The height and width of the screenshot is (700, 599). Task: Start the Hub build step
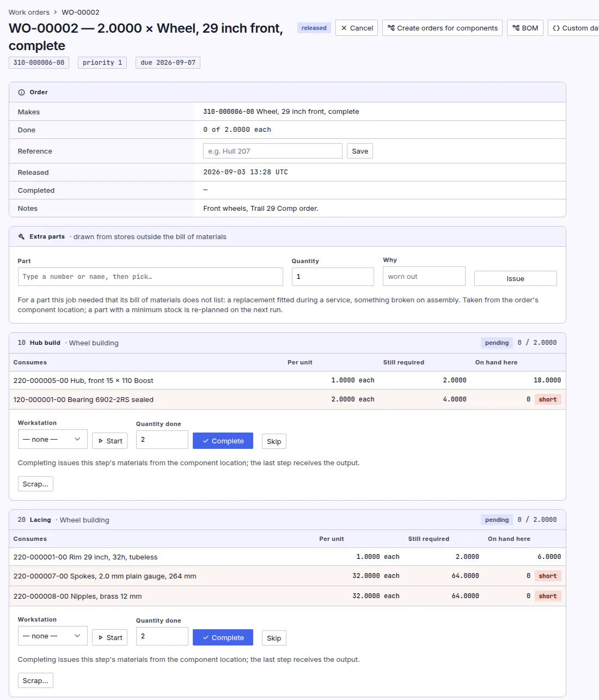pos(109,441)
